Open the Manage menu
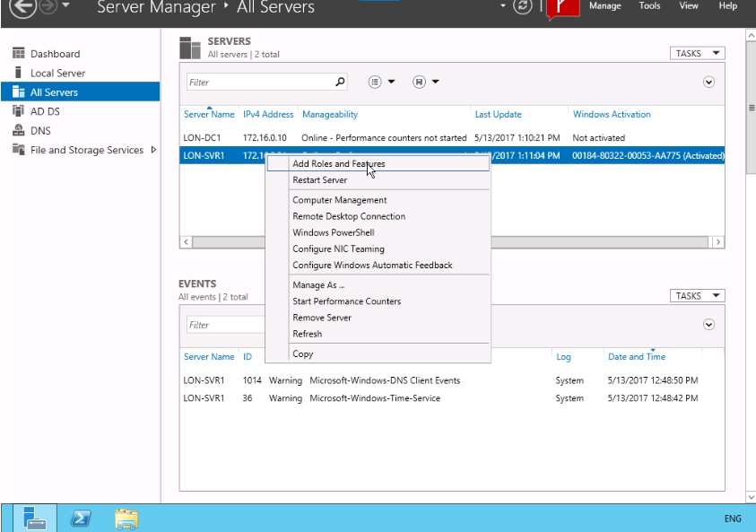 point(604,6)
